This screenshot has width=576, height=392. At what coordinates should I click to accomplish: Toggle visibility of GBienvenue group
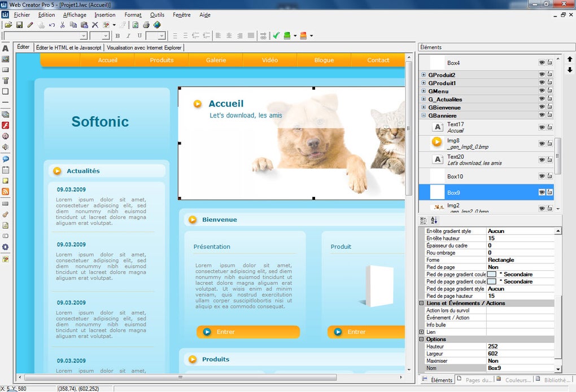[x=542, y=107]
